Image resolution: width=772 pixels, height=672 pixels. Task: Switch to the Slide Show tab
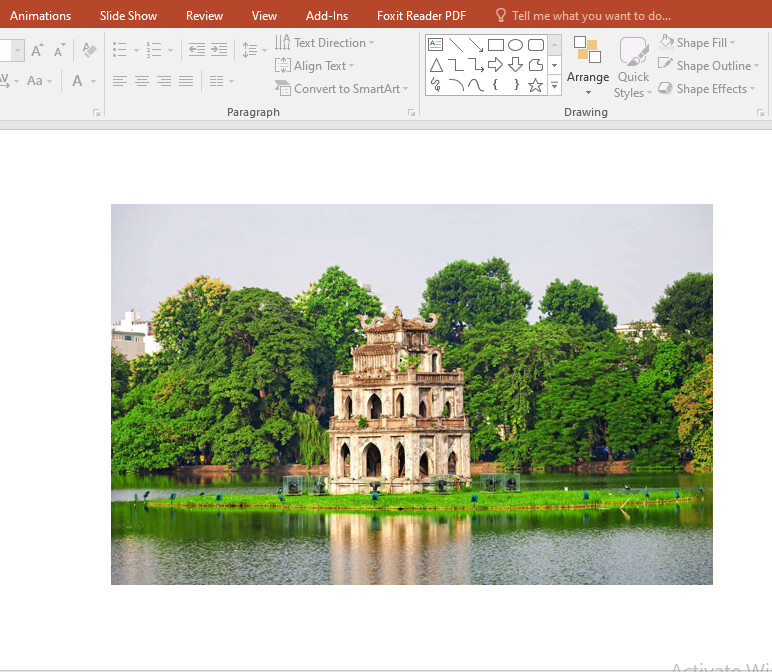pos(128,16)
